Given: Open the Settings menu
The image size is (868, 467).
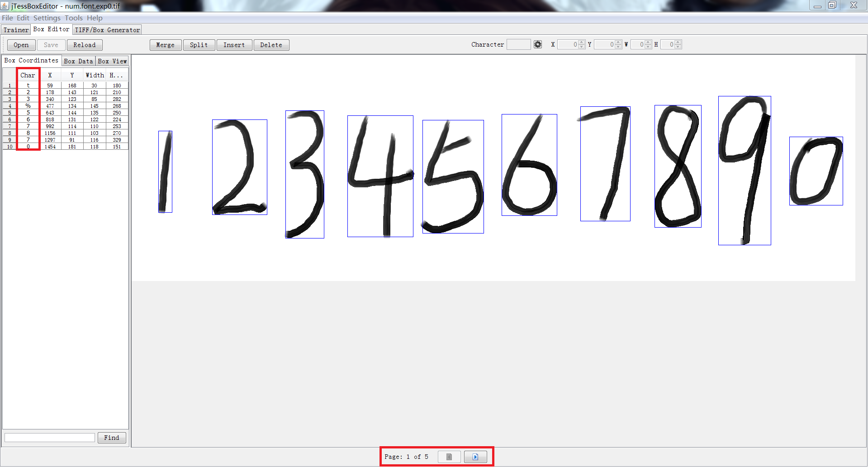Looking at the screenshot, I should click(47, 18).
